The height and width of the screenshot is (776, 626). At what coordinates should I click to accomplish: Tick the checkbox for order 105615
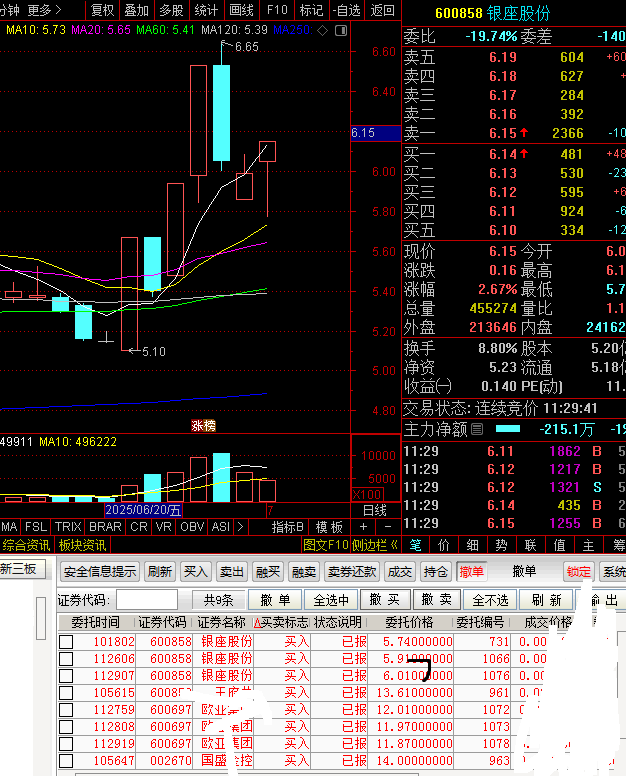click(x=66, y=693)
